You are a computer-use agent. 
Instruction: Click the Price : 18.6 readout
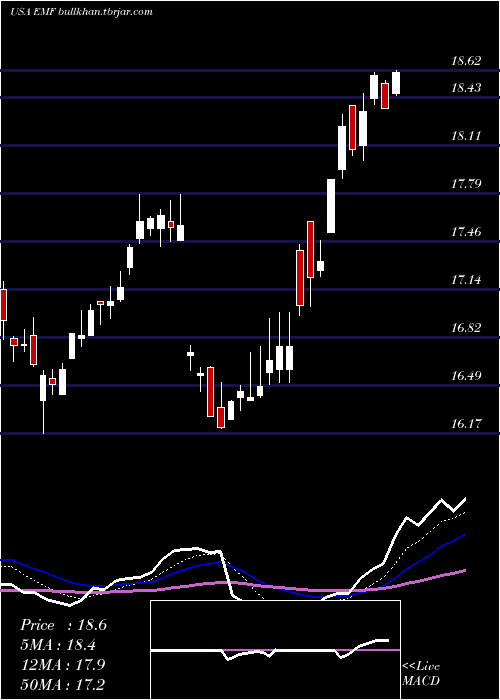click(x=63, y=625)
